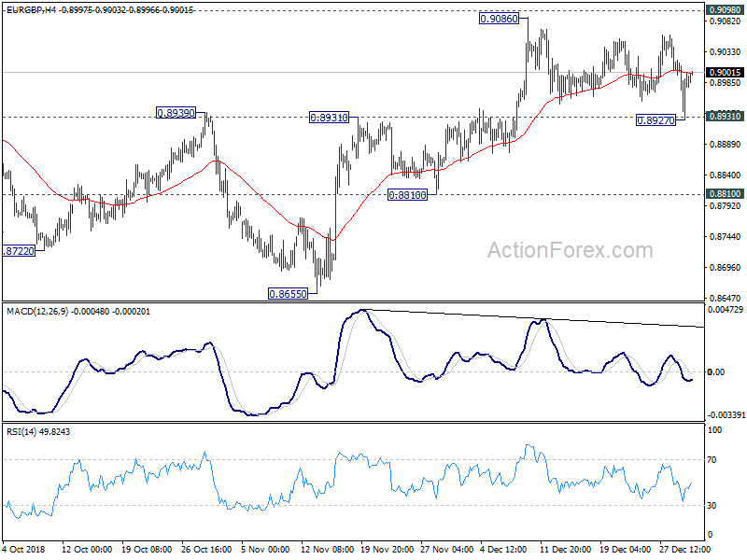Click the 27 Nov 04:00 date label
Screen dimensions: 747x560
pos(446,549)
